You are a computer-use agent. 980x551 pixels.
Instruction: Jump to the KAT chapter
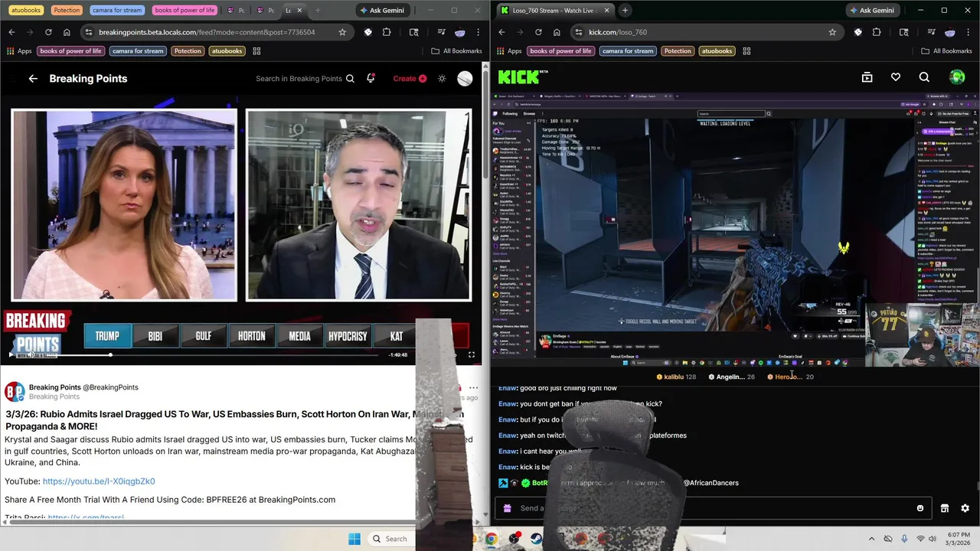tap(397, 336)
